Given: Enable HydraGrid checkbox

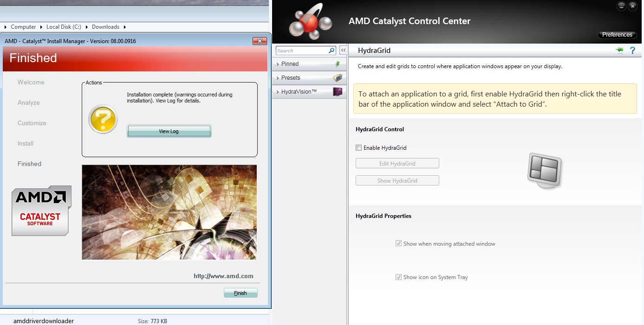Looking at the screenshot, I should click(x=358, y=148).
